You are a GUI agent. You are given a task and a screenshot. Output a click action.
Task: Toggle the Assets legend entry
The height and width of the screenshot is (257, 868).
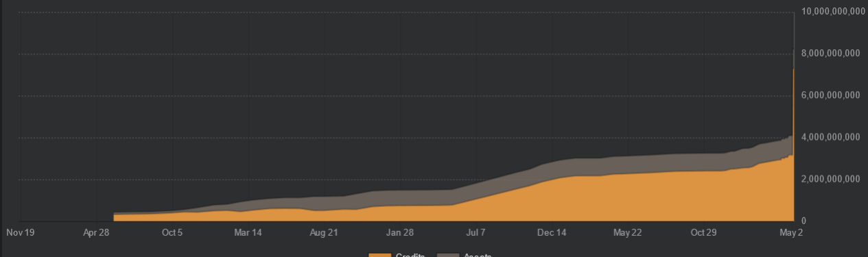click(465, 255)
